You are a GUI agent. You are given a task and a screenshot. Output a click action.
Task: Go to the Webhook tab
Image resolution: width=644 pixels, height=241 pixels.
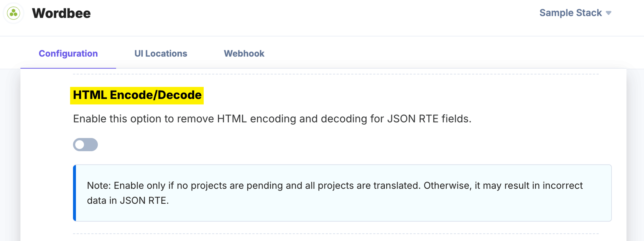click(x=244, y=54)
